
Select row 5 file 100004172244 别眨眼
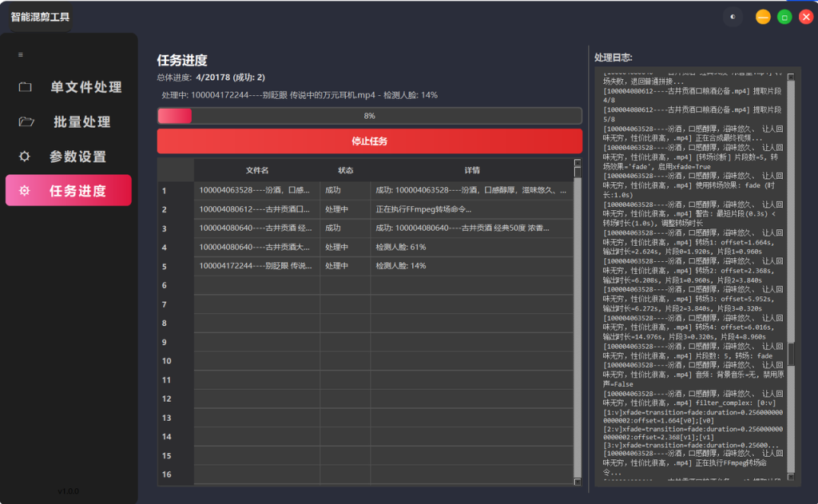tap(257, 265)
